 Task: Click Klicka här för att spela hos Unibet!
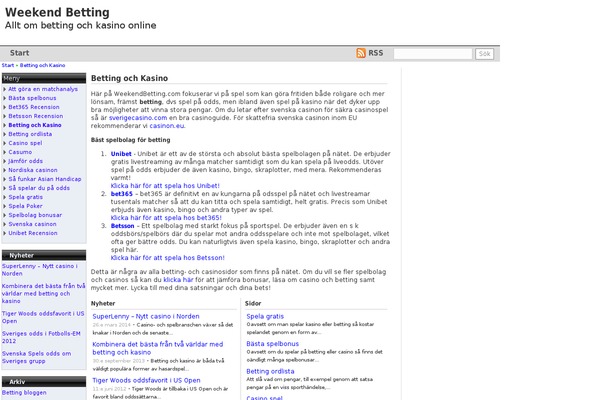pos(165,186)
